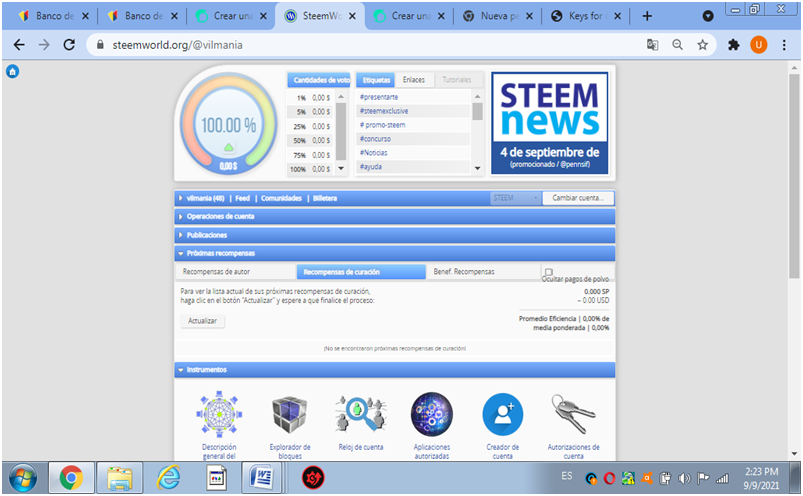The height and width of the screenshot is (496, 803).
Task: Open the Comunidades link
Action: (281, 198)
